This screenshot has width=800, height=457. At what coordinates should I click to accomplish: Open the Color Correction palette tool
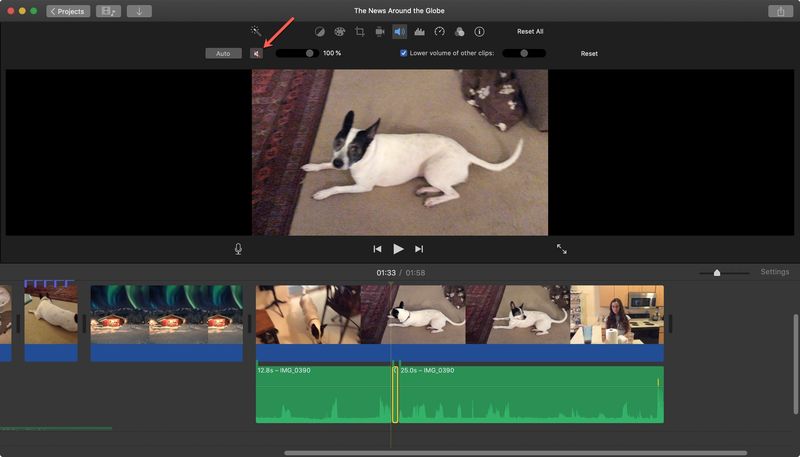click(339, 32)
